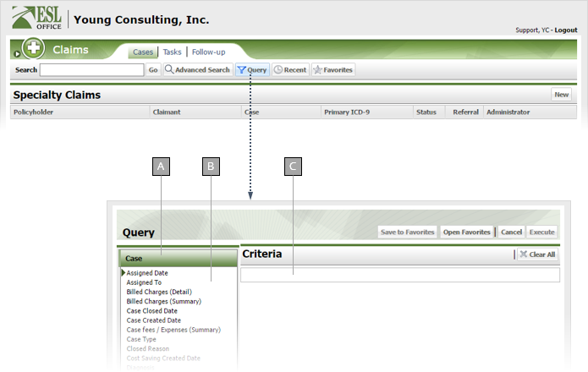The height and width of the screenshot is (372, 588).
Task: Click the ESL Office logo
Action: tap(38, 18)
